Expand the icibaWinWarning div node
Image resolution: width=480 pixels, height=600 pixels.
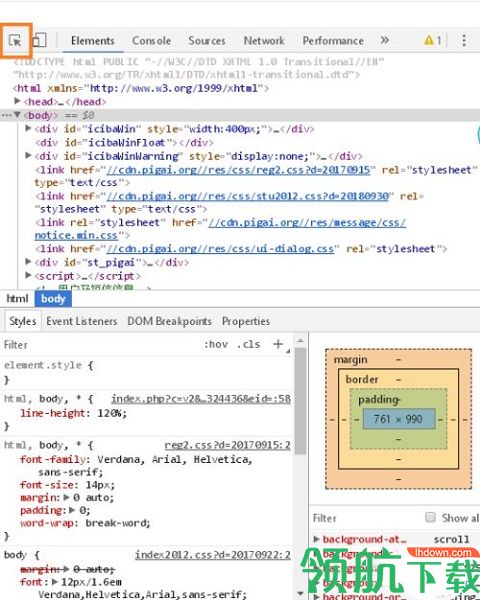pos(28,155)
